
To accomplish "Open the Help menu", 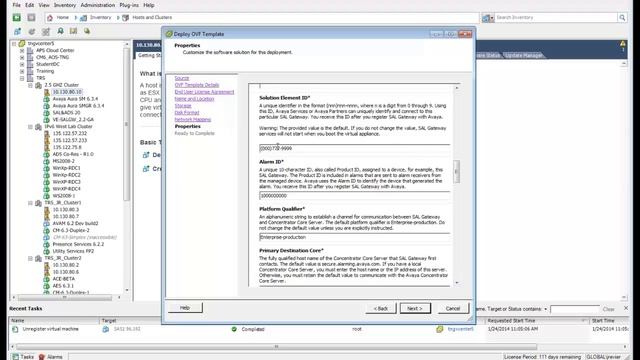I will [x=149, y=5].
